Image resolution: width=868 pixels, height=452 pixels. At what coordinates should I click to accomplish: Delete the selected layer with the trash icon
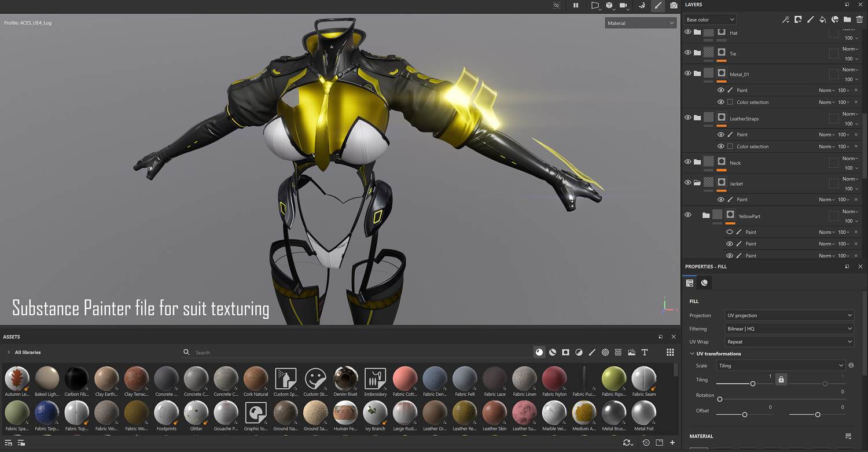coord(859,20)
